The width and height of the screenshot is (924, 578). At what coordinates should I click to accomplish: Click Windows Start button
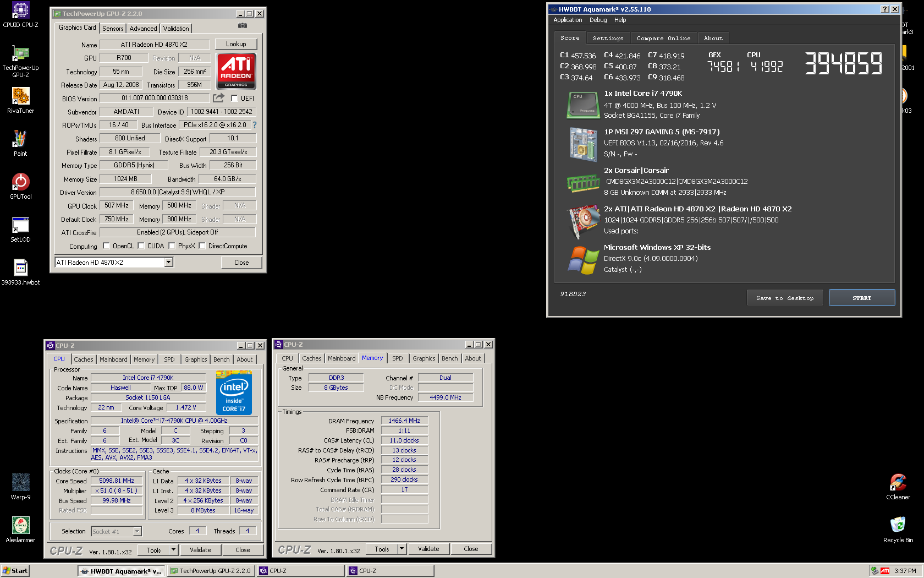[x=15, y=571]
